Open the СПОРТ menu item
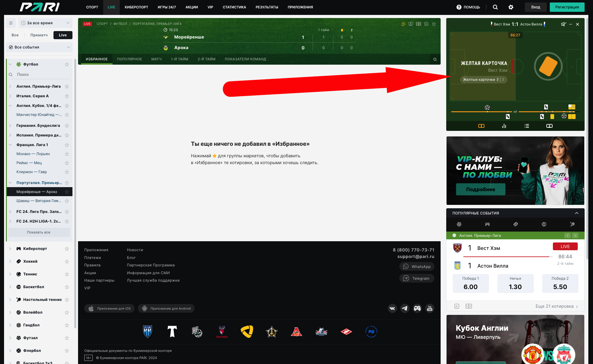This screenshot has width=593, height=364. tap(92, 7)
